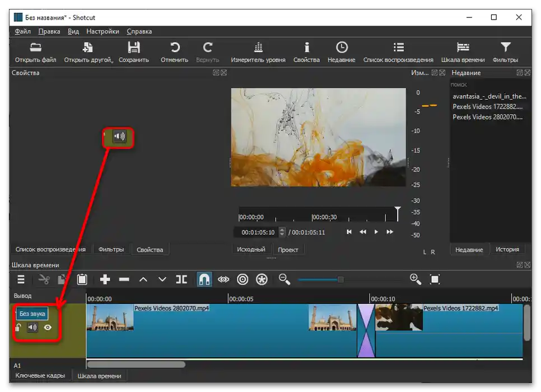Switch to the История tab
This screenshot has width=541, height=392.
pos(507,250)
